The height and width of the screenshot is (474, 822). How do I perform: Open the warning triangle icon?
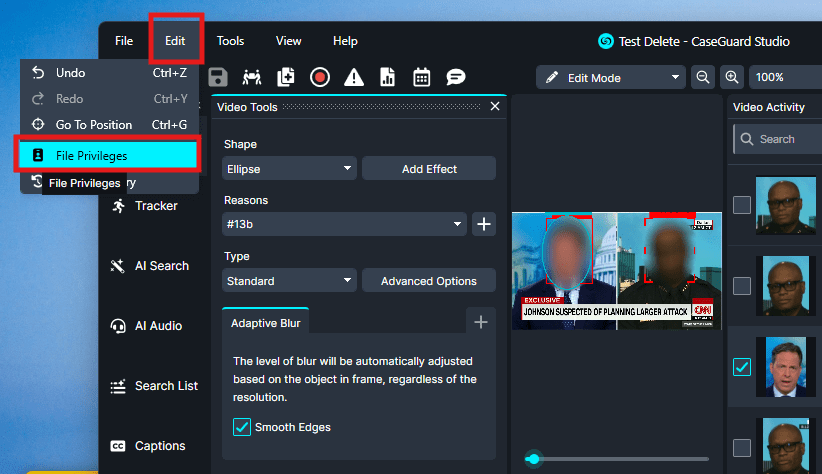tap(354, 77)
